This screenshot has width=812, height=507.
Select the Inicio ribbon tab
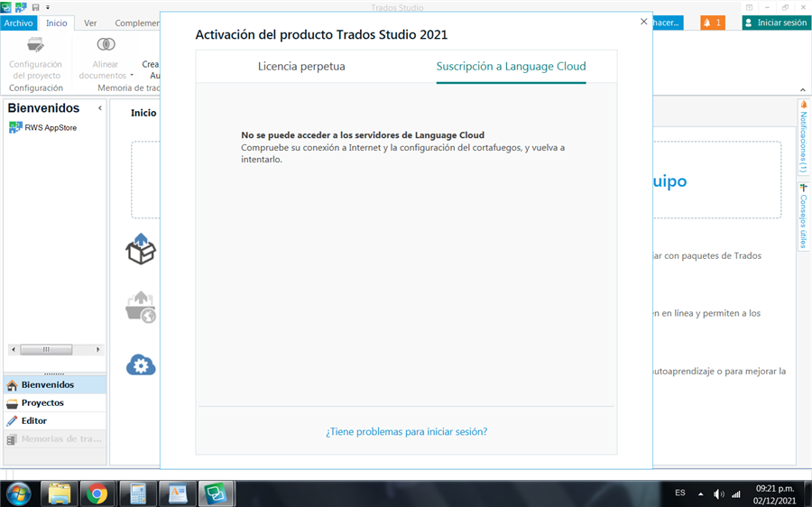click(x=57, y=23)
